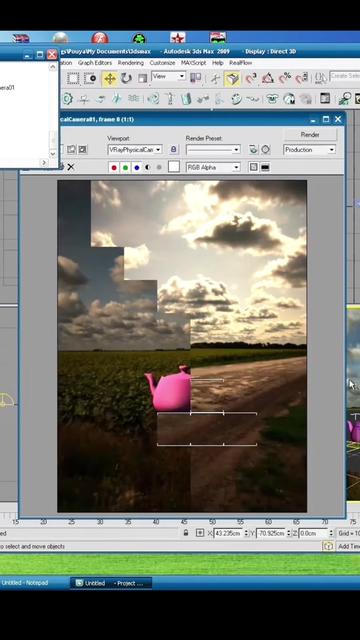Toggle the Green channel display
360x640 pixels.
pyautogui.click(x=125, y=167)
